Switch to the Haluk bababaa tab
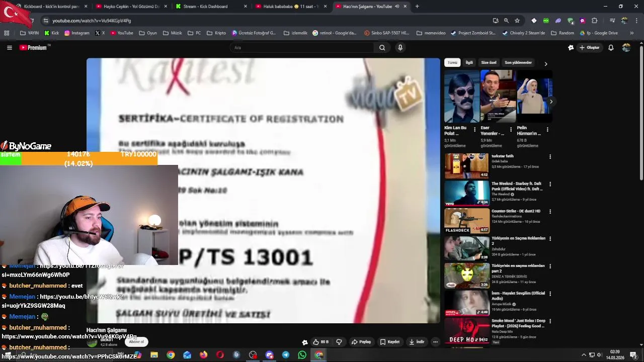Screen dimensions: 644x362 (291, 7)
